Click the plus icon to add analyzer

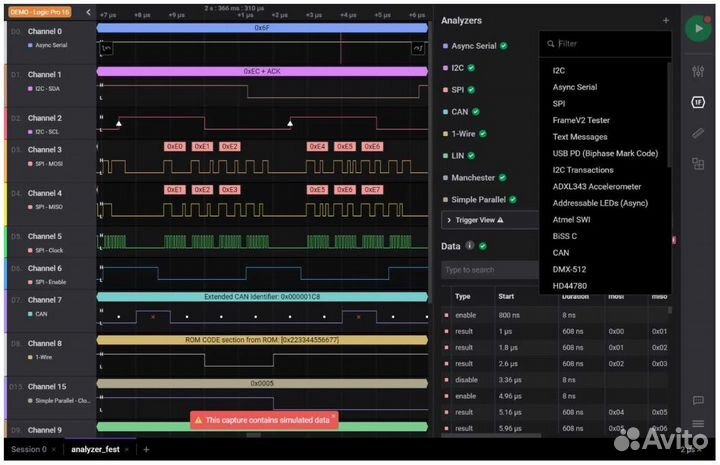coord(666,20)
